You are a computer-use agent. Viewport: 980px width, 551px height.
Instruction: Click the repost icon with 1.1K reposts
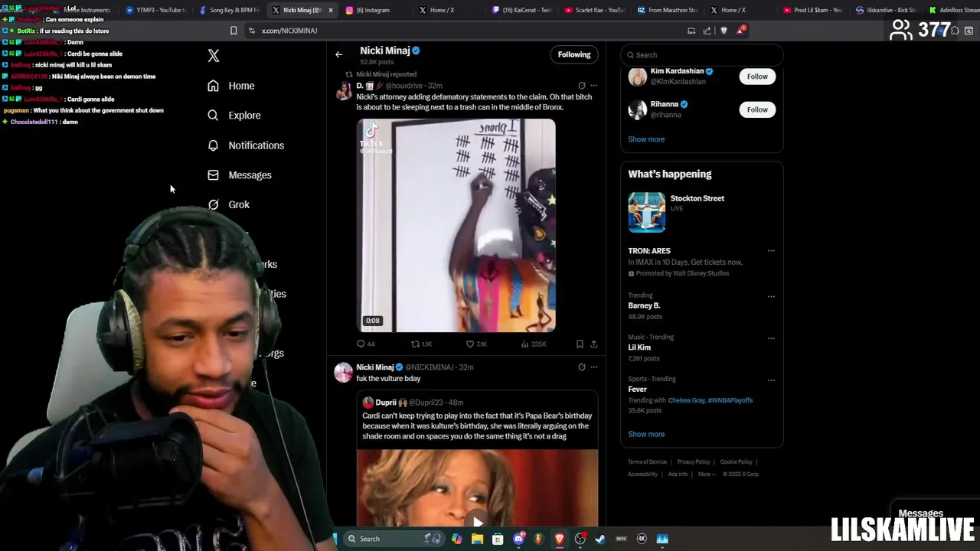point(416,344)
